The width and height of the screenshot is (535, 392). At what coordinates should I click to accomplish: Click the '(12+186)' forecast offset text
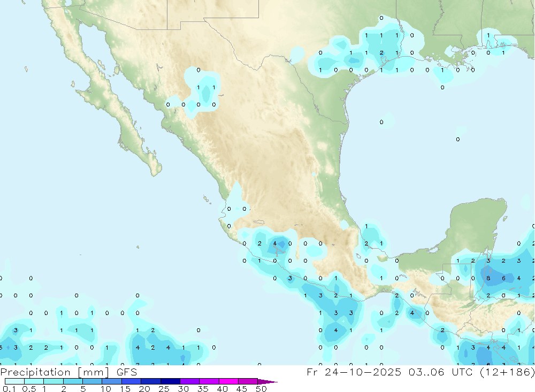[x=507, y=372]
